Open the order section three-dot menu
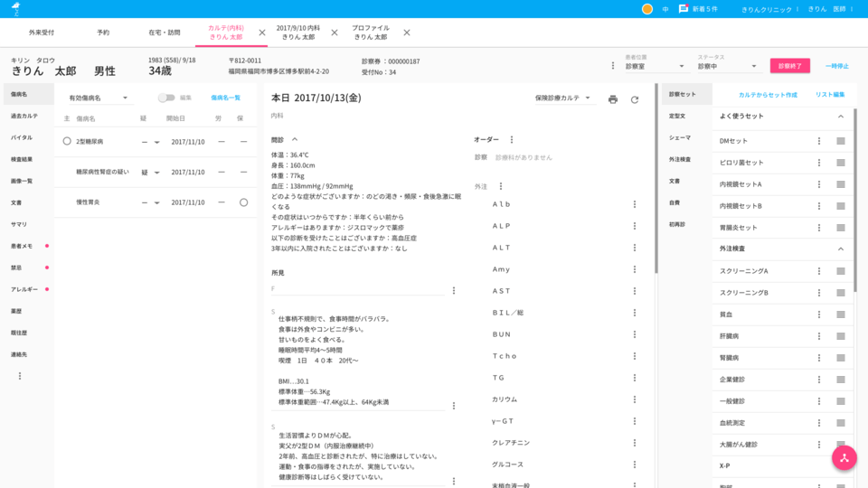Screen dimensions: 868x488 click(x=512, y=140)
